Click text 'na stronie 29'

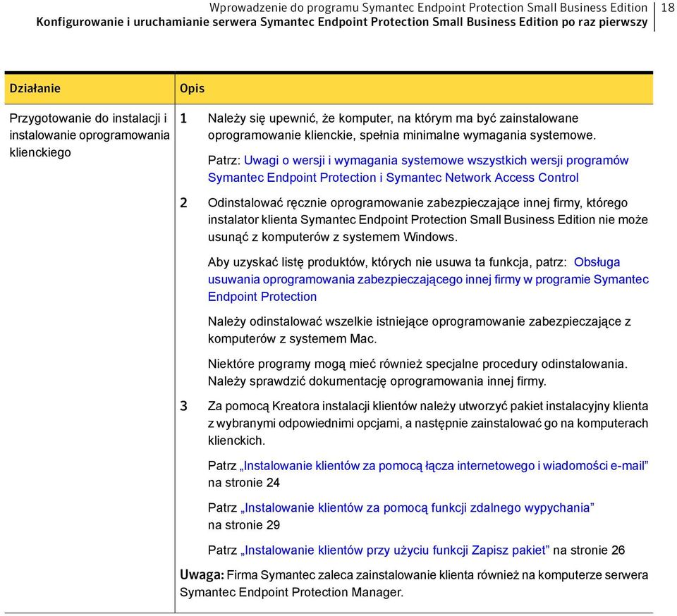244,525
